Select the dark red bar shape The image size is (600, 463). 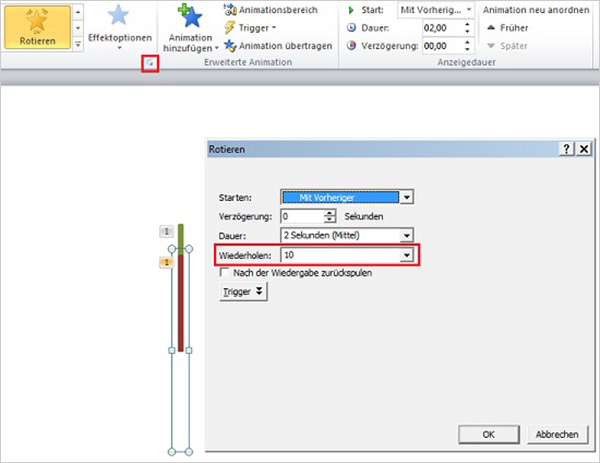click(181, 303)
